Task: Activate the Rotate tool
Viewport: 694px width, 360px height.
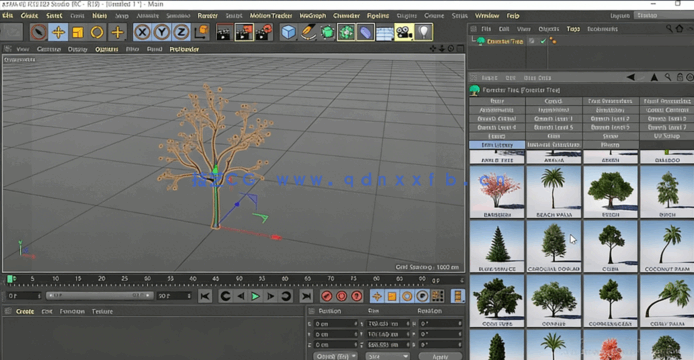Action: (x=97, y=32)
